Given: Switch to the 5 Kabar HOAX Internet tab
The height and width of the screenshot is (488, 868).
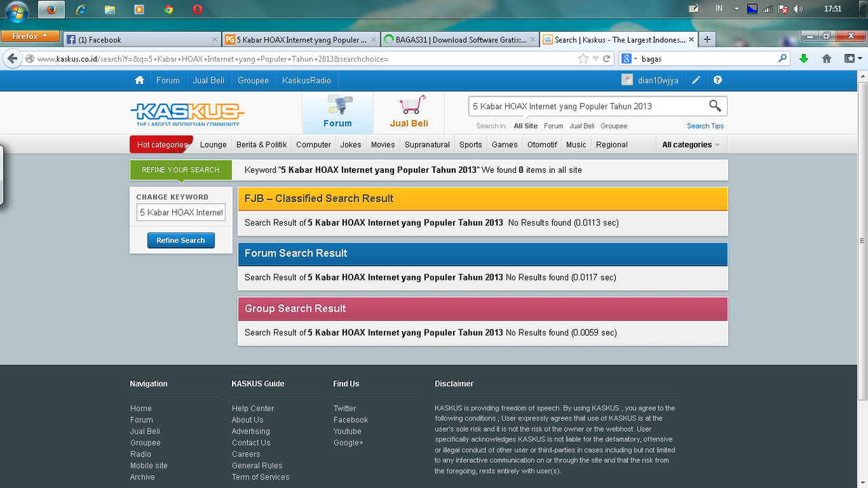Looking at the screenshot, I should (x=300, y=39).
